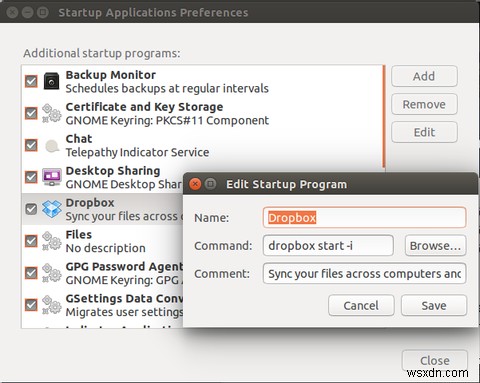Click the Schedules backups at regular intervals text
The image size is (480, 383).
(167, 88)
